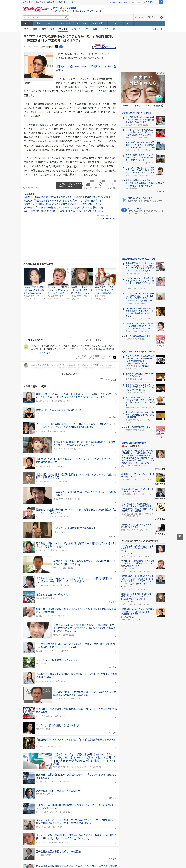Viewport: 186px width, 868px height.
Task: Open the 白内障と診断されたら Alcon ad
Action: click(x=143, y=90)
